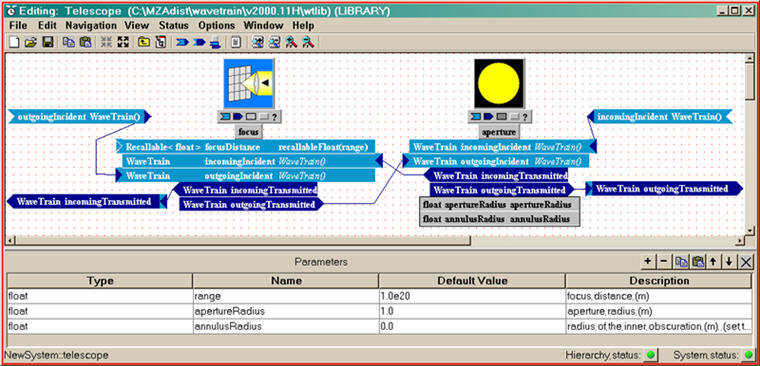The height and width of the screenshot is (366, 760).
Task: Add a parameter with the plus button
Action: [647, 262]
